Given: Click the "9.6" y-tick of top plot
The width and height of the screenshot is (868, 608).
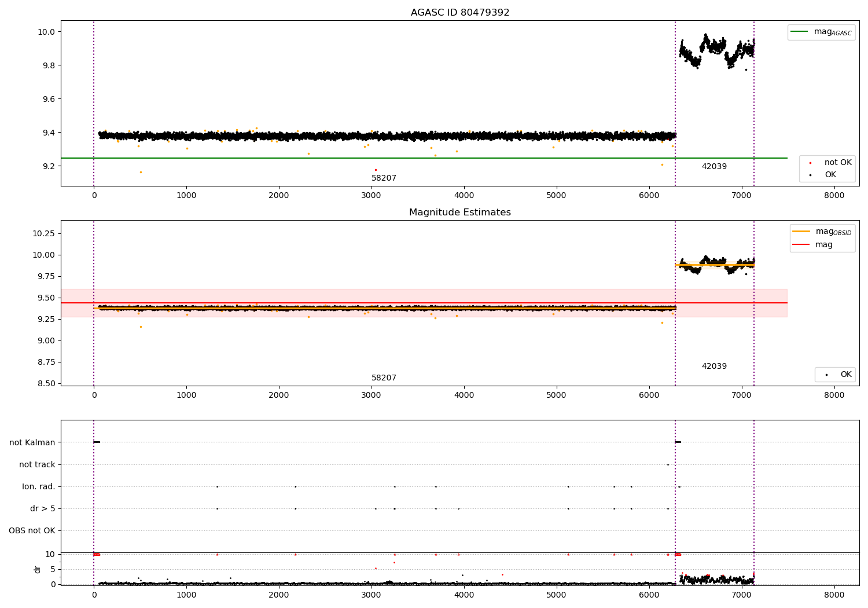Looking at the screenshot, I should (49, 99).
